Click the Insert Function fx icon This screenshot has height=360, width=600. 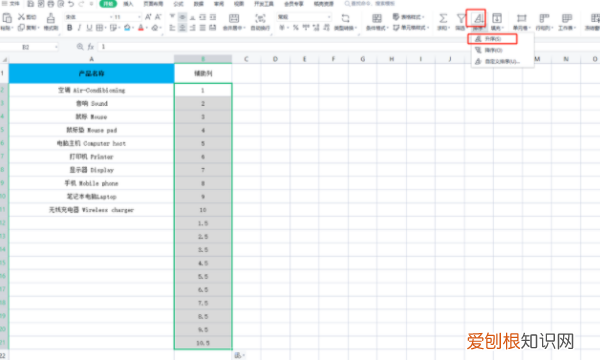[x=91, y=47]
